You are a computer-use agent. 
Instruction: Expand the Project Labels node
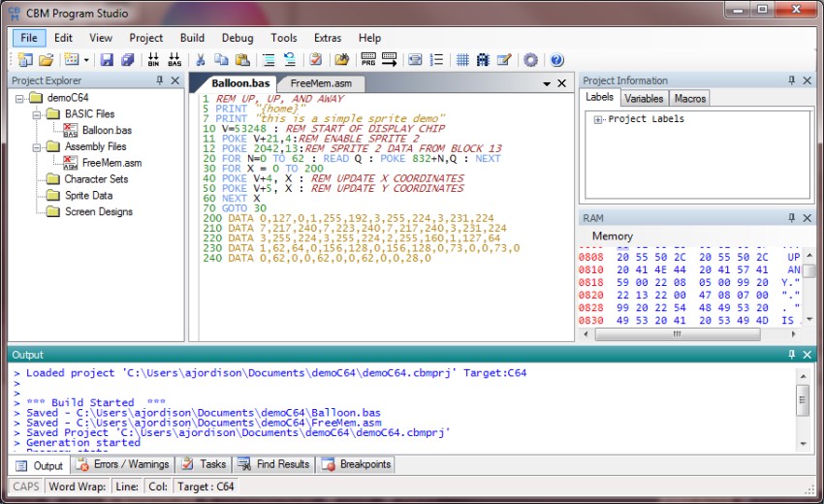point(597,120)
